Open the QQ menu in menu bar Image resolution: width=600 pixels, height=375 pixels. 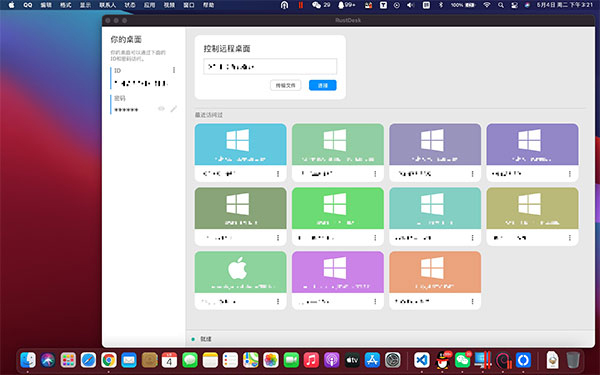pyautogui.click(x=28, y=5)
